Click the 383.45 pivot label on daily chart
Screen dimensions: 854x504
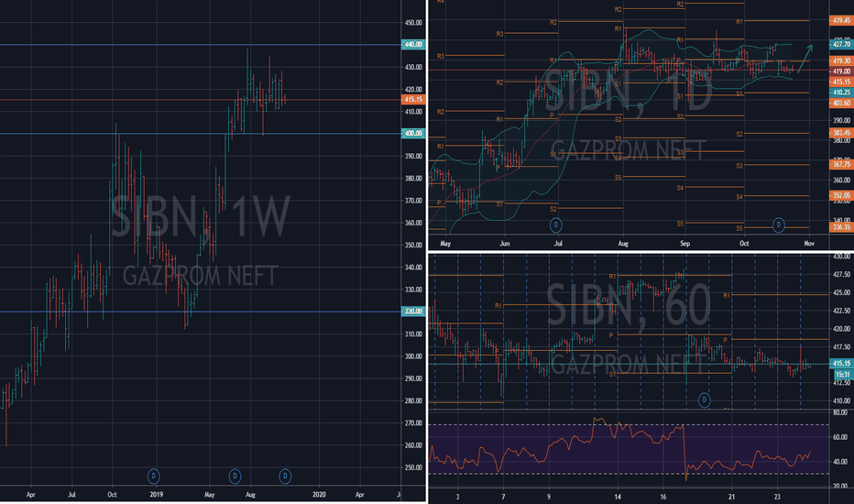(x=841, y=133)
